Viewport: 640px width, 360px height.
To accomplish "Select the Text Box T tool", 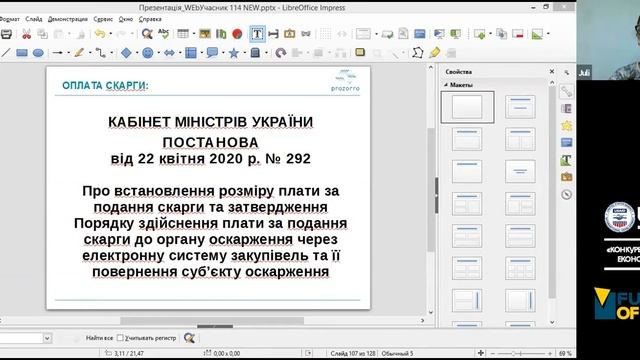I will (257, 34).
